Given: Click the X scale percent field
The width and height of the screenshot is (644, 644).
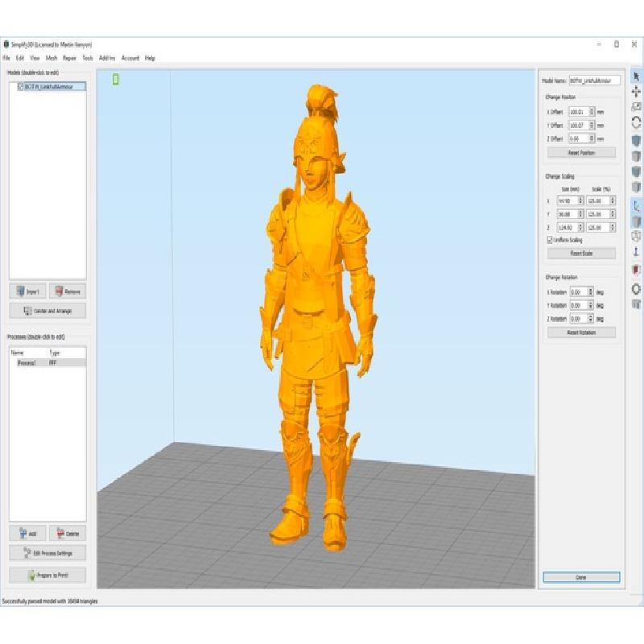Looking at the screenshot, I should [x=598, y=200].
